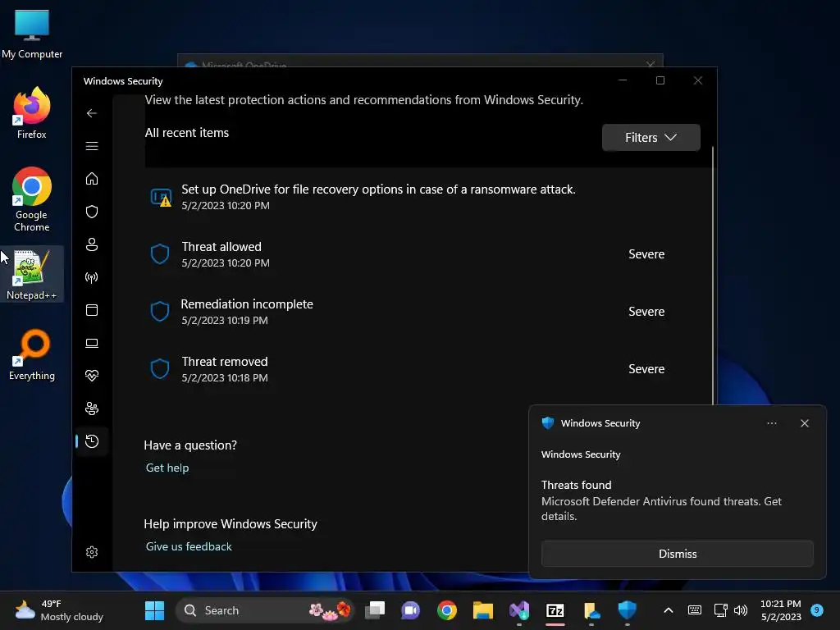Open Firewall & network protection icon
This screenshot has width=840, height=630.
click(x=92, y=277)
